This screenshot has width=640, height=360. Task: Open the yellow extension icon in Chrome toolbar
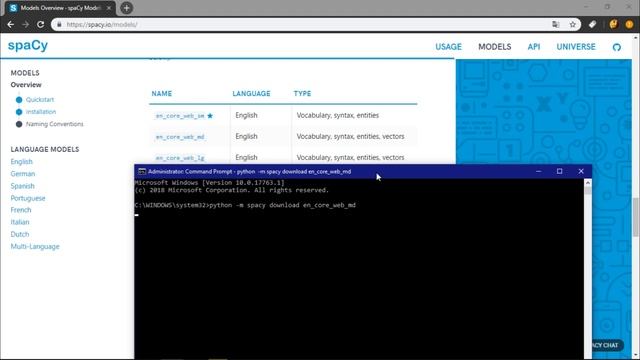click(613, 24)
